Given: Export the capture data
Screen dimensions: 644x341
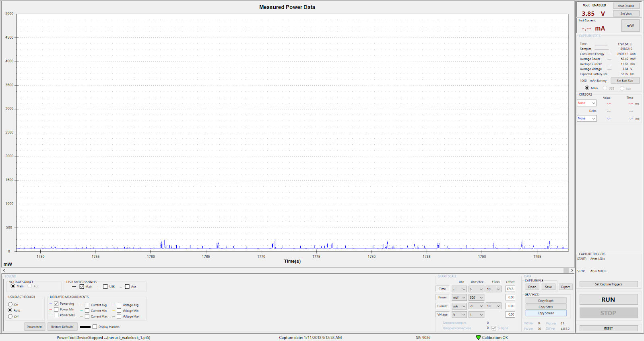Looking at the screenshot, I should point(565,287).
